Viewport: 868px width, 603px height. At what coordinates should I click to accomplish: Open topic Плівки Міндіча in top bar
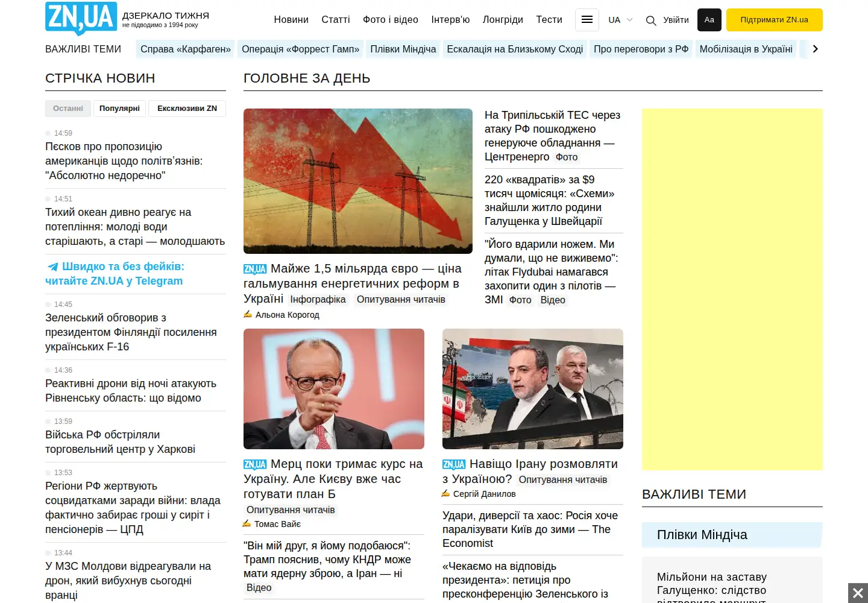(x=403, y=49)
